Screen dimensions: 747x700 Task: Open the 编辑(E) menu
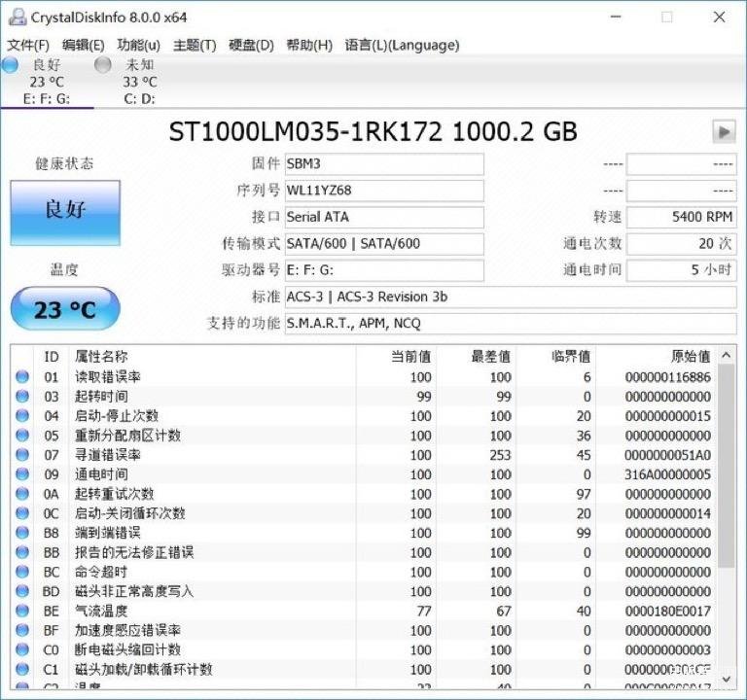pos(84,46)
